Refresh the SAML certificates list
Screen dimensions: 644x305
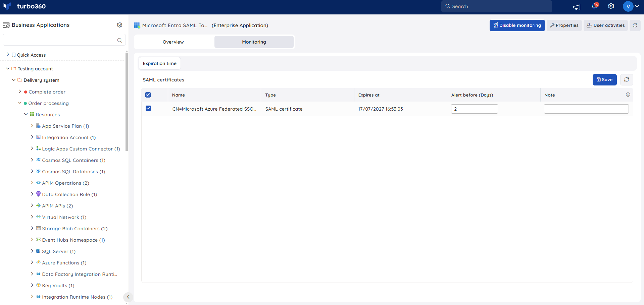click(627, 79)
